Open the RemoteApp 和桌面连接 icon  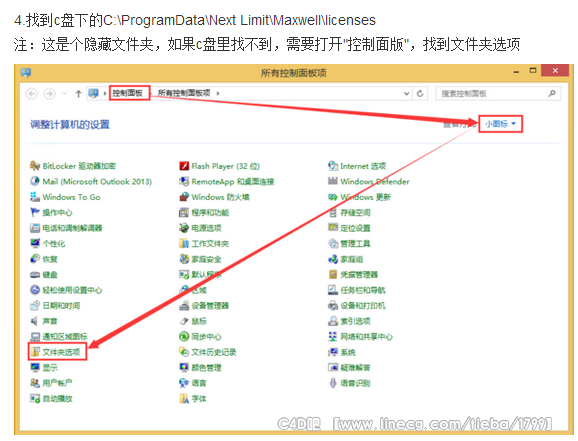(184, 181)
